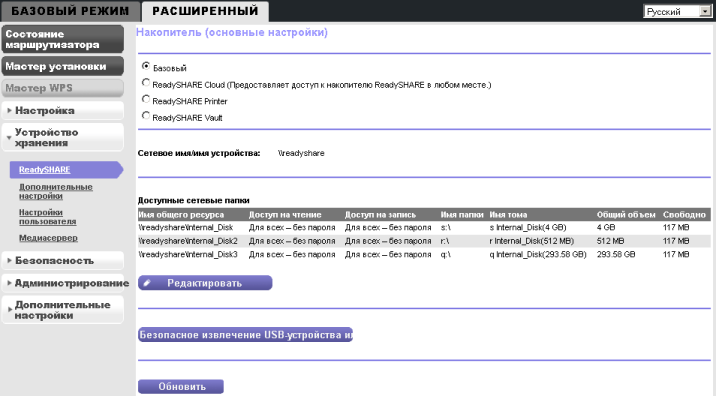Viewport: 716px width, 396px height.
Task: Open the Русский language dropdown
Action: point(677,11)
